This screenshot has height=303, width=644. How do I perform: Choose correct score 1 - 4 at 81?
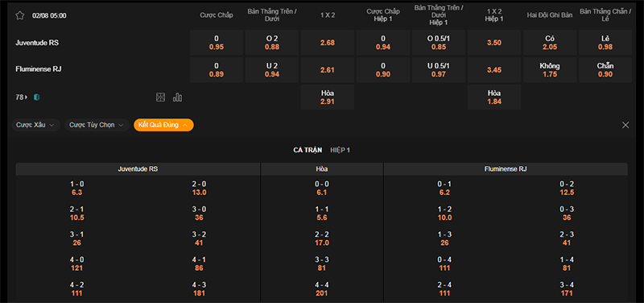pyautogui.click(x=567, y=264)
